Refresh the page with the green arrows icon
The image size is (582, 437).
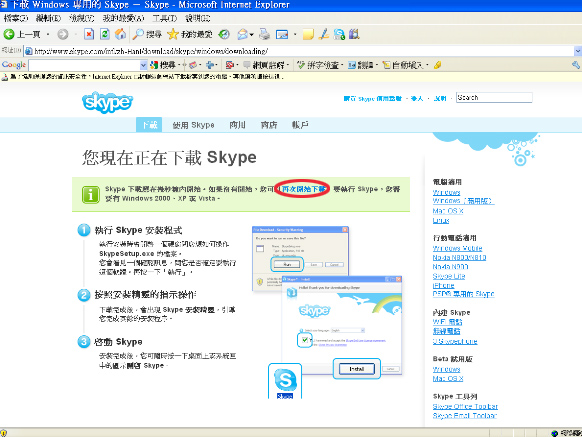tap(105, 35)
